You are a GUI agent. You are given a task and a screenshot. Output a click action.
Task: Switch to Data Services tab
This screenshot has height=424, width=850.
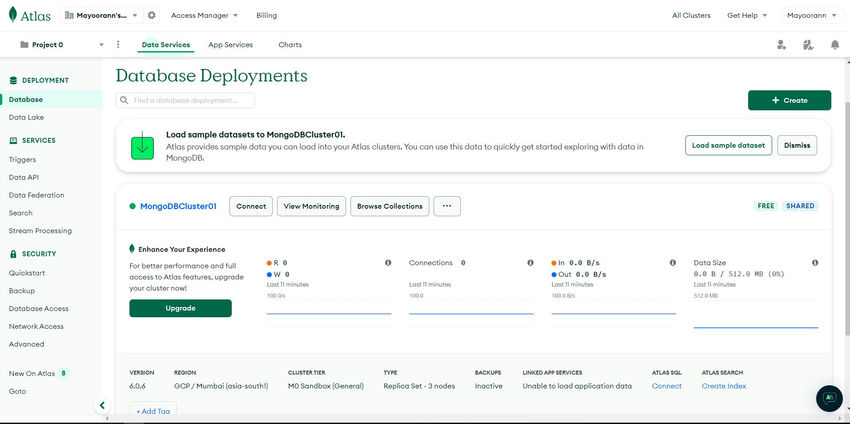166,44
